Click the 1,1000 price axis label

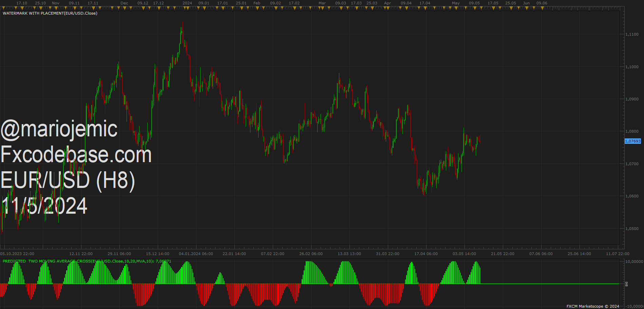tap(632, 67)
